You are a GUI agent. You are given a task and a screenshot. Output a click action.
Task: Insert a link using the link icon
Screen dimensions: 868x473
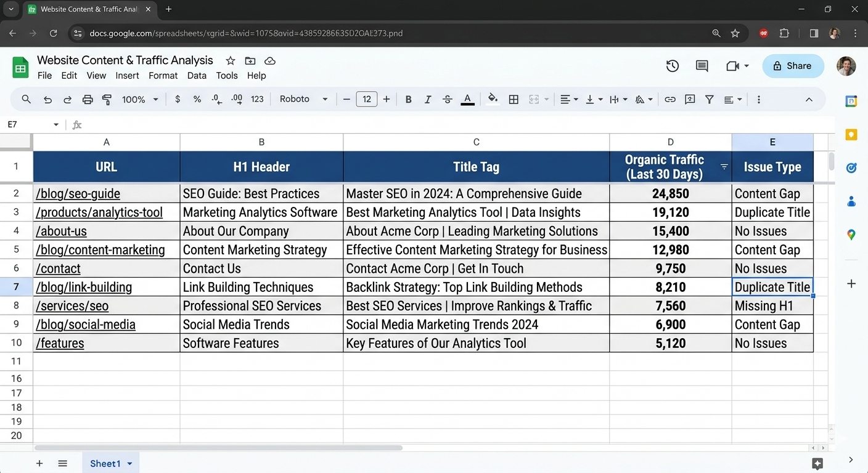tap(670, 99)
